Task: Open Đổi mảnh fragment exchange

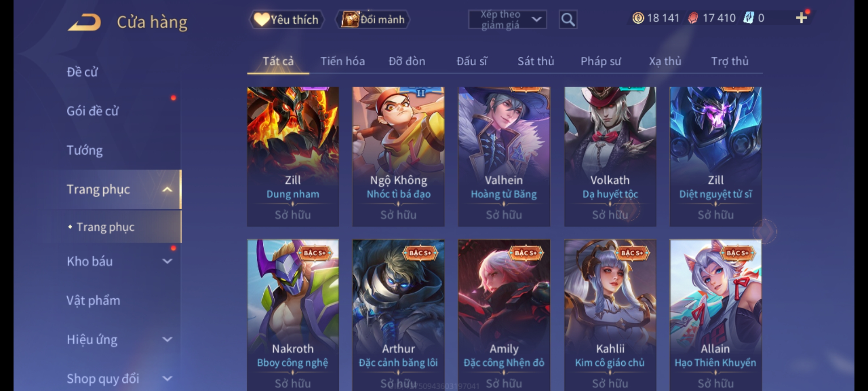Action: [373, 20]
